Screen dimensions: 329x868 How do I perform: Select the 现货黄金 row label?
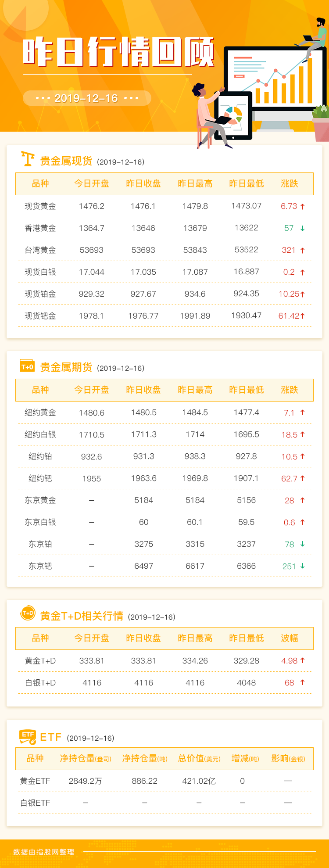pyautogui.click(x=40, y=206)
